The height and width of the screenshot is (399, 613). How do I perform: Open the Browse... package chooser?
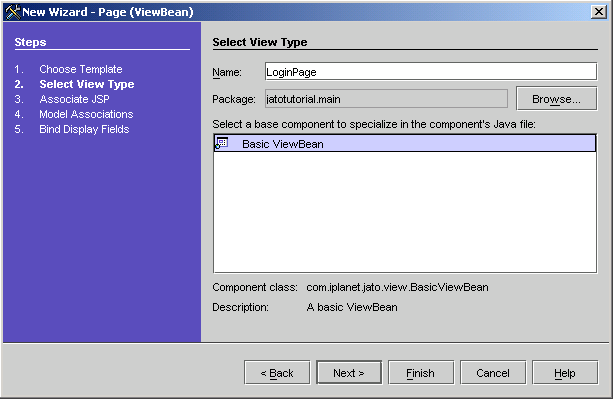pyautogui.click(x=556, y=99)
